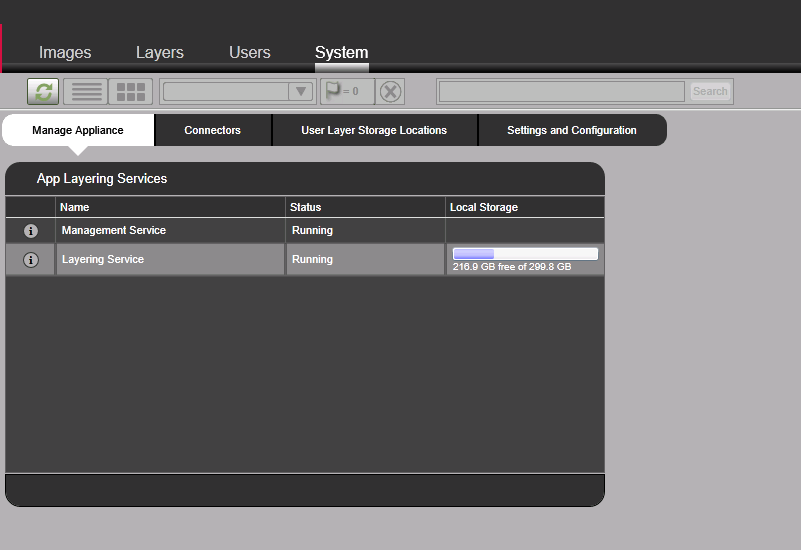
Task: Click Running status of Layering Service
Action: click(x=312, y=259)
